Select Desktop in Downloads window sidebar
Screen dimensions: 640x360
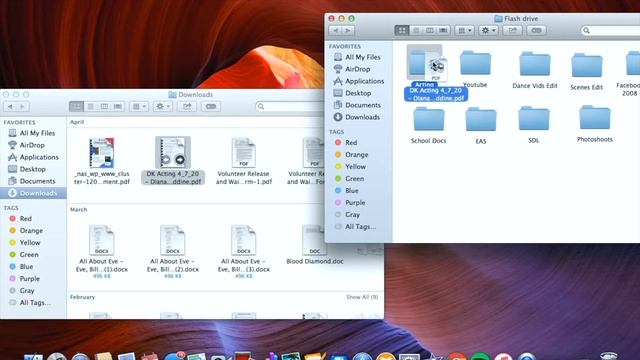tap(33, 169)
